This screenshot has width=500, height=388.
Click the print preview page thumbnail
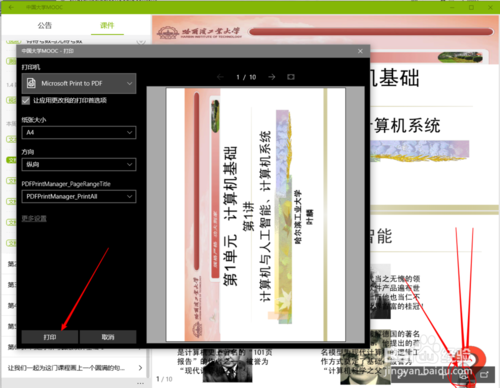tap(256, 215)
